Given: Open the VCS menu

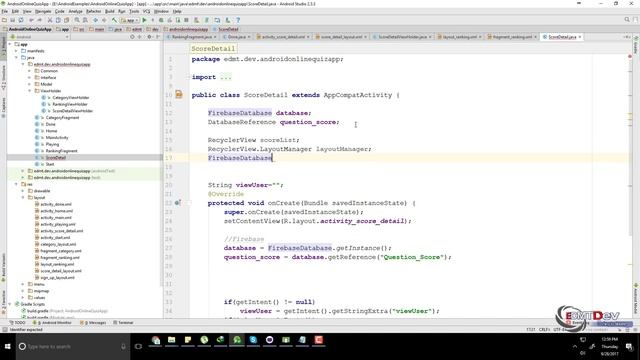Looking at the screenshot, I should (x=146, y=11).
